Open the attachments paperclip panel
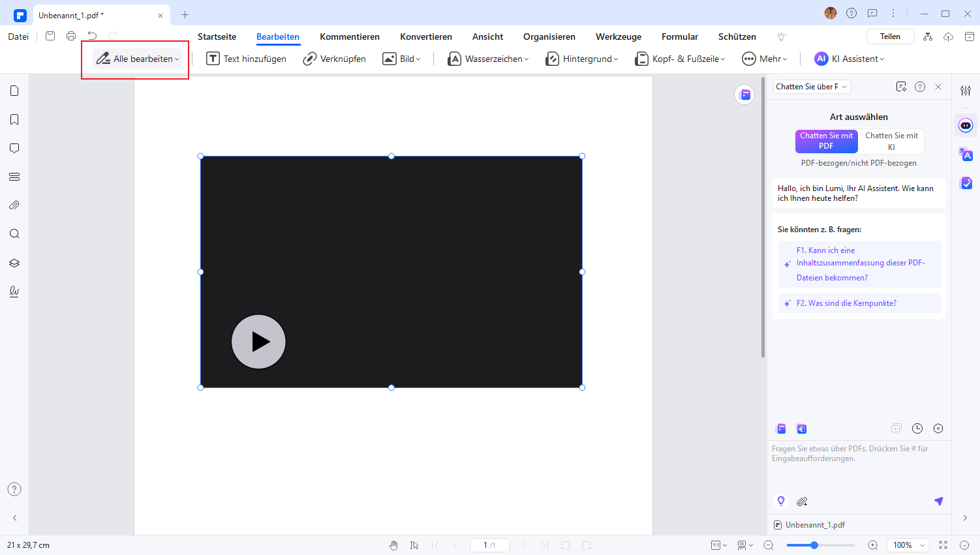This screenshot has height=555, width=980. click(x=14, y=205)
